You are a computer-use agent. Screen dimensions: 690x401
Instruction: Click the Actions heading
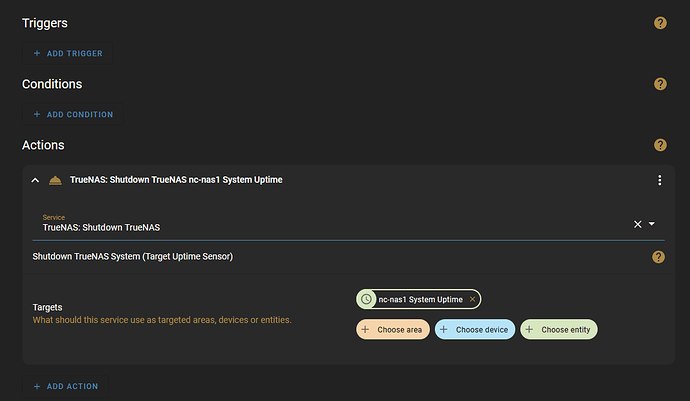(x=43, y=145)
